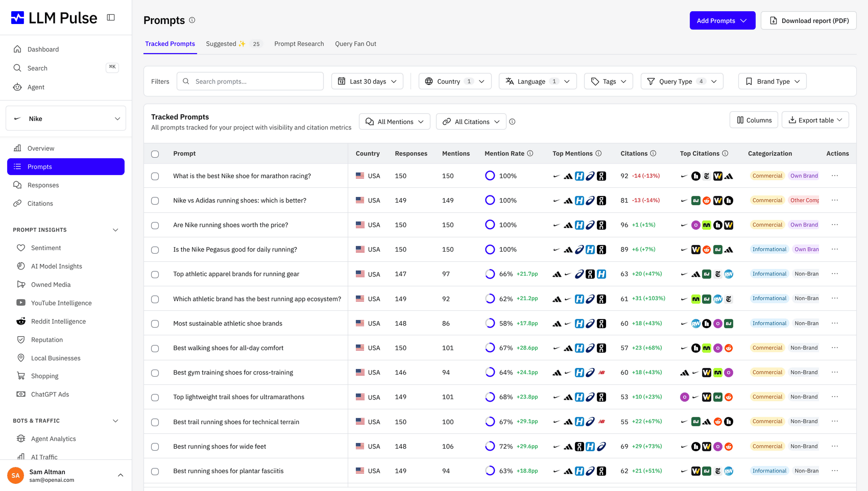868x491 pixels.
Task: Collapse the sidebar panel icon
Action: coord(111,17)
